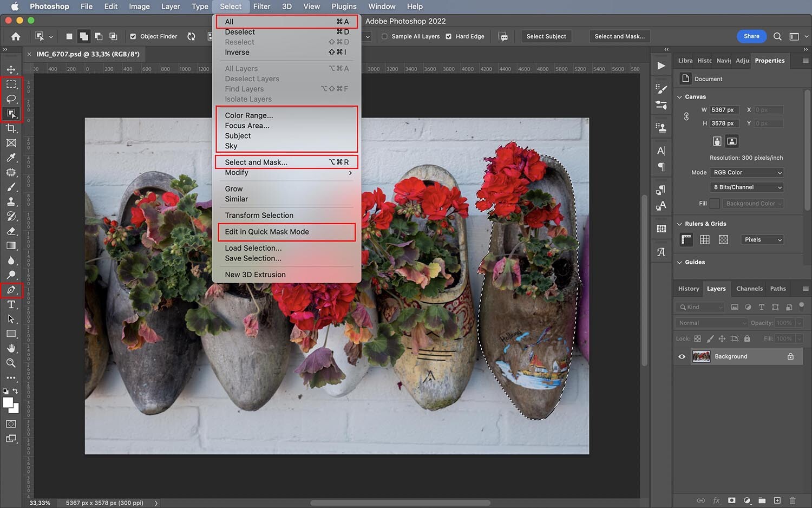Screen dimensions: 812x508
Task: Click the Add layer mask icon
Action: pos(732,500)
